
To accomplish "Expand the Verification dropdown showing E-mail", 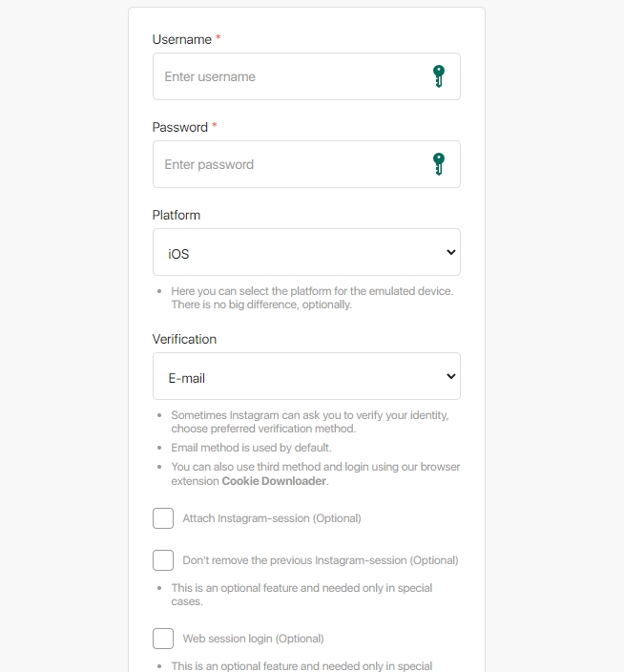I will (306, 376).
